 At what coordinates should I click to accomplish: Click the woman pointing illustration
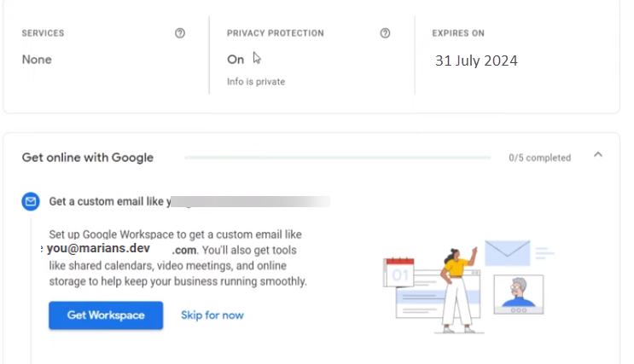[x=457, y=290]
